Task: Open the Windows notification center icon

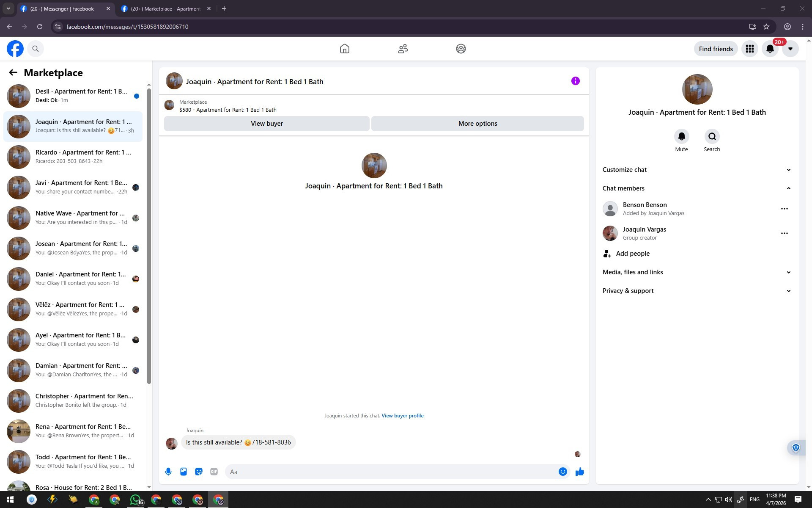Action: [798, 500]
